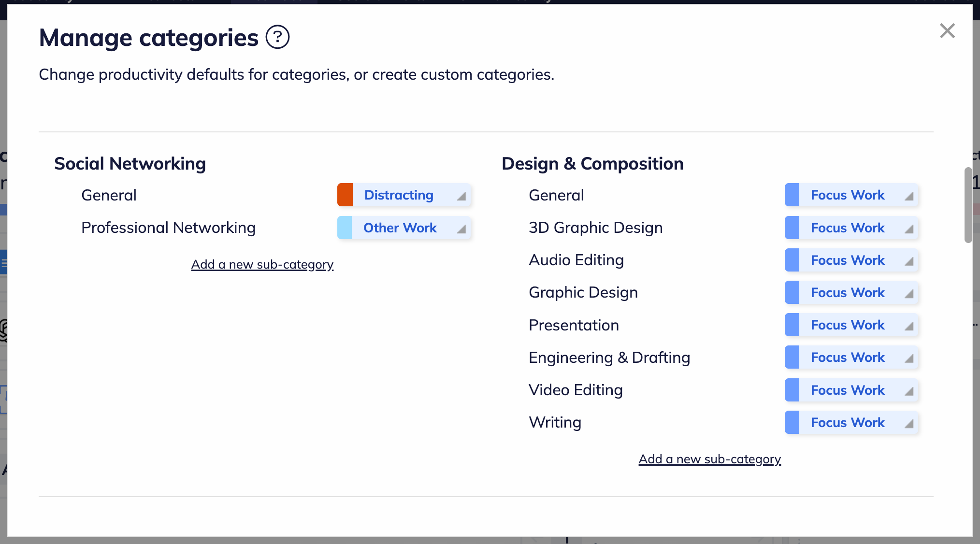Image resolution: width=980 pixels, height=544 pixels.
Task: Add sub-category under Social Networking
Action: (x=262, y=265)
